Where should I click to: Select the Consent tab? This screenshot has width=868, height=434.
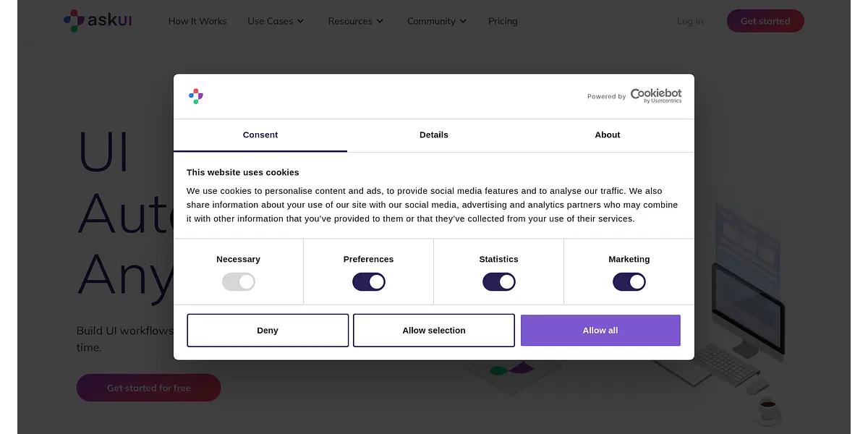(260, 135)
